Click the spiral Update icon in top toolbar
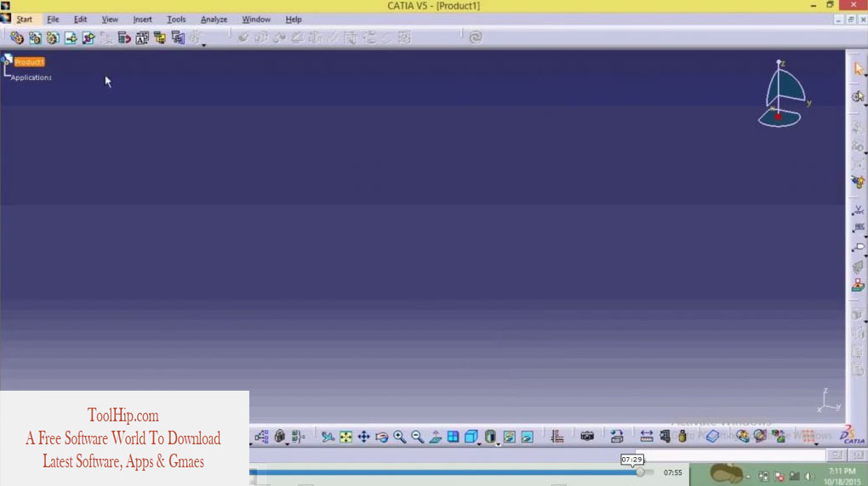This screenshot has width=868, height=486. (476, 37)
